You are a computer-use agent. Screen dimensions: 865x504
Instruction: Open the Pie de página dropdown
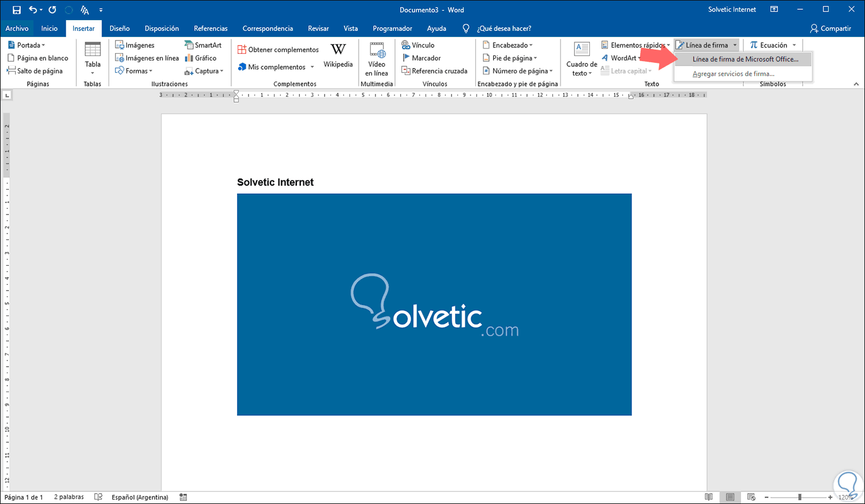tap(510, 58)
